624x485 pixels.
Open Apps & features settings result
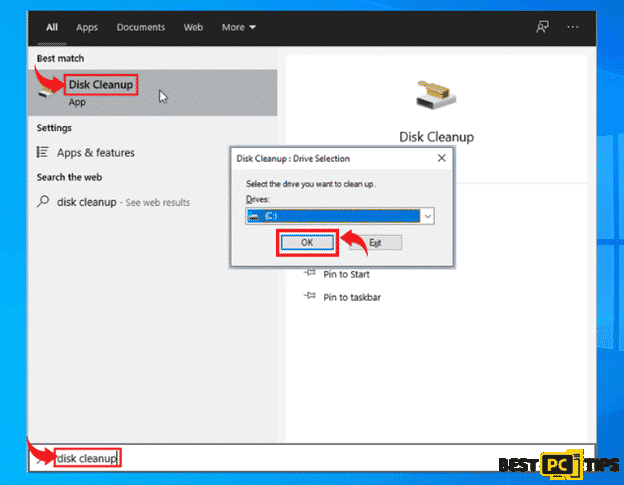pos(96,153)
